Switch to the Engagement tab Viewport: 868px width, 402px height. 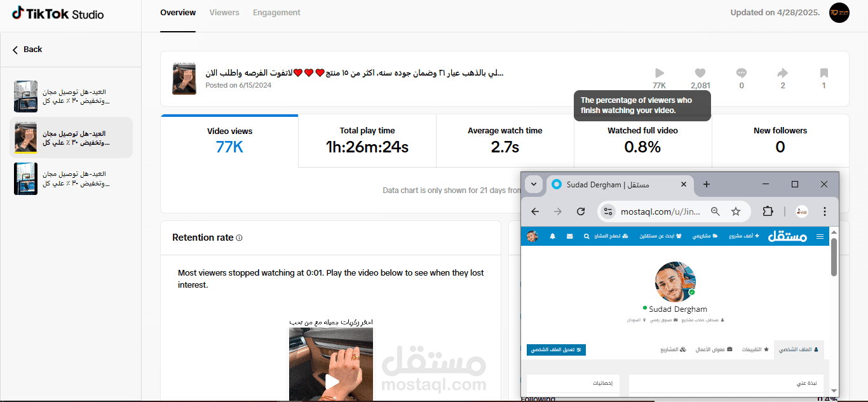coord(276,13)
